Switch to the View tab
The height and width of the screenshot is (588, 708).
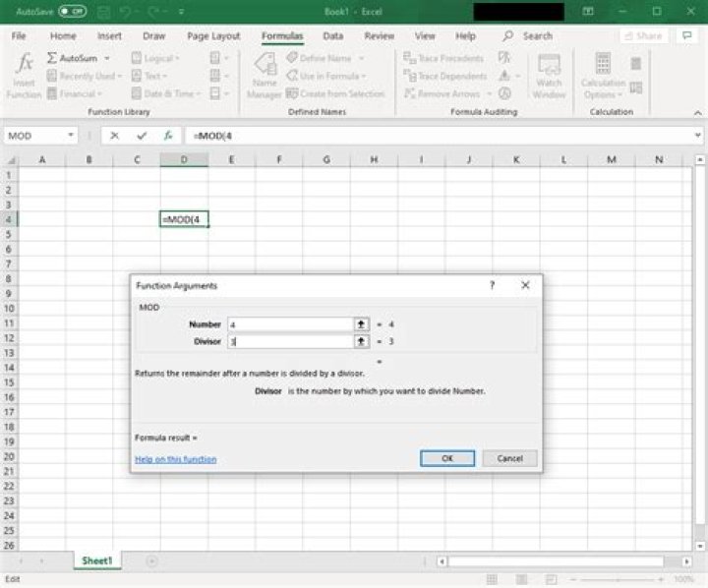pyautogui.click(x=425, y=35)
